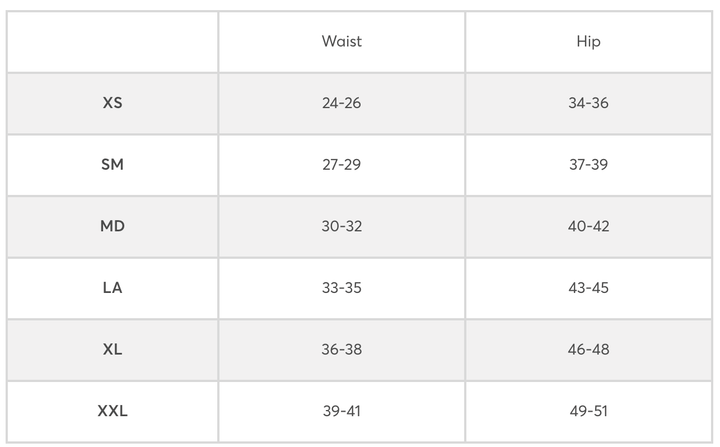Select the 49-51 hip cell

point(588,411)
